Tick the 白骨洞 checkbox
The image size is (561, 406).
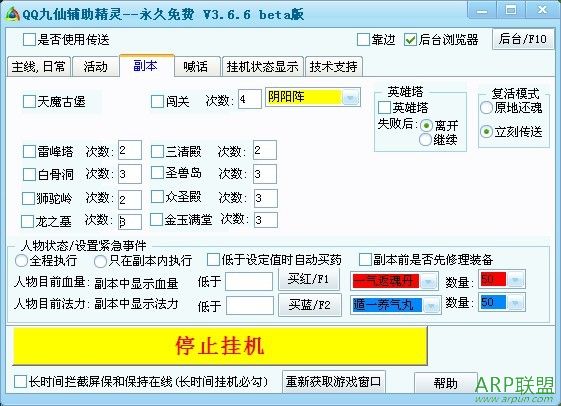(x=29, y=175)
